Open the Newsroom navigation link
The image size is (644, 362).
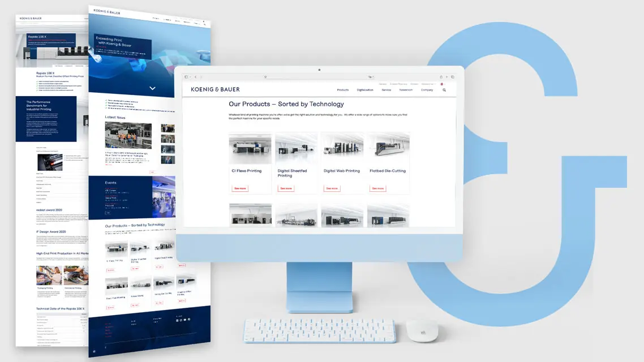[x=407, y=89]
